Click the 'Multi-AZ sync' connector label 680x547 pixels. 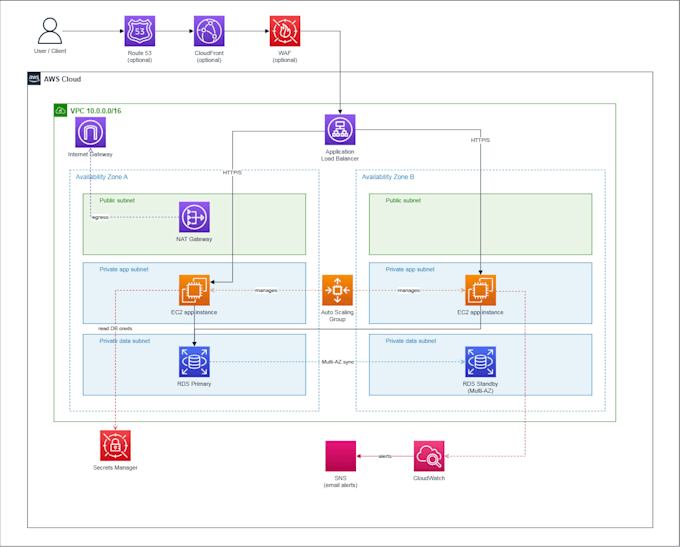click(x=338, y=362)
